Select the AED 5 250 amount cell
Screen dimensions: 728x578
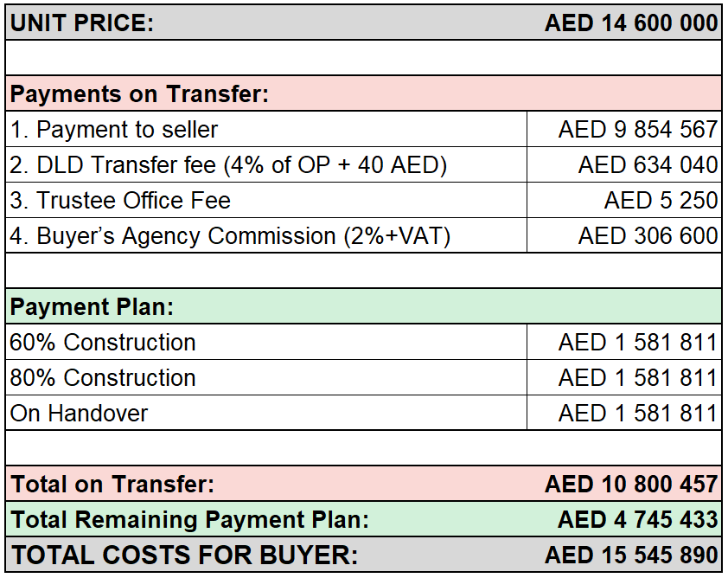624,200
